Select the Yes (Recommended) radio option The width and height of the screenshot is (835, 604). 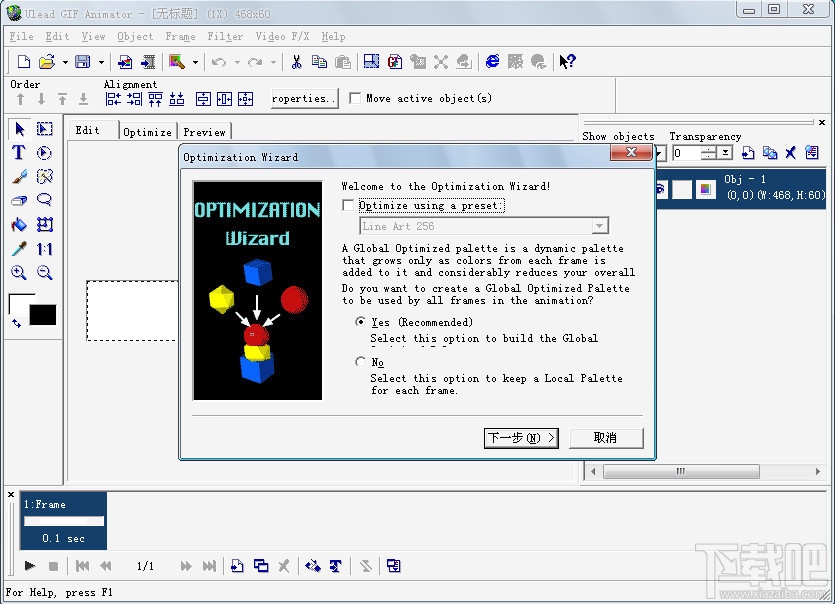click(x=361, y=322)
